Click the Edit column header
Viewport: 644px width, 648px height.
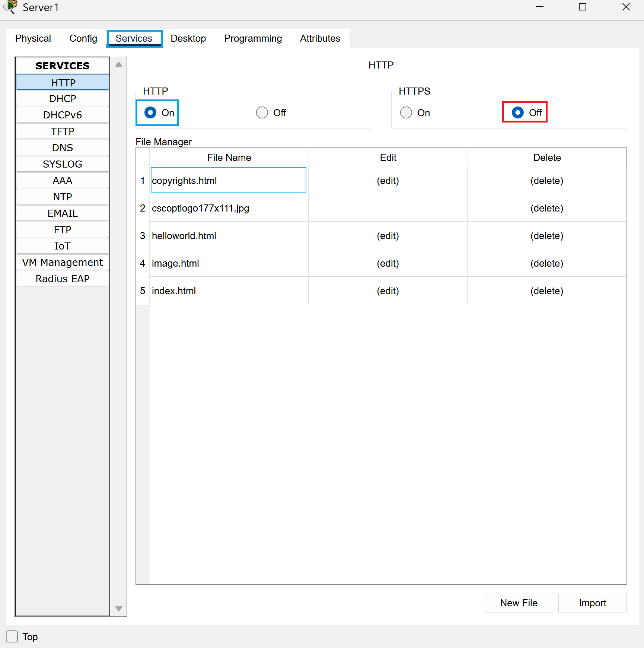point(388,158)
